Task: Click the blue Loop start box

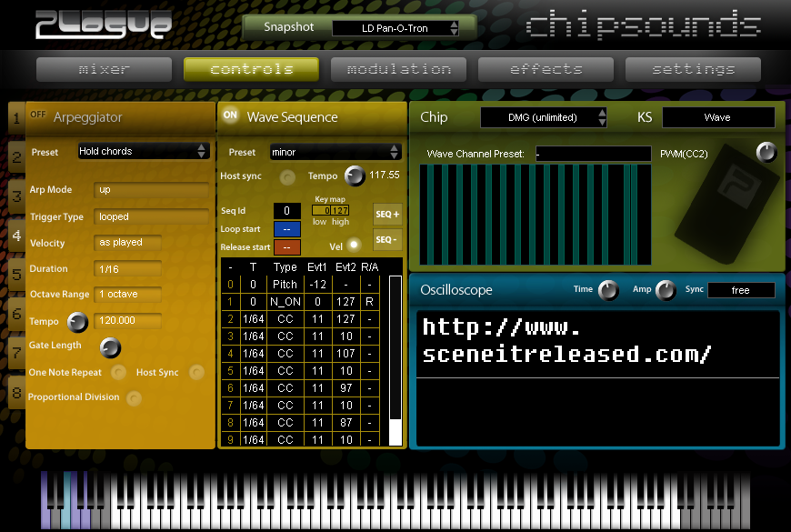Action: tap(287, 229)
